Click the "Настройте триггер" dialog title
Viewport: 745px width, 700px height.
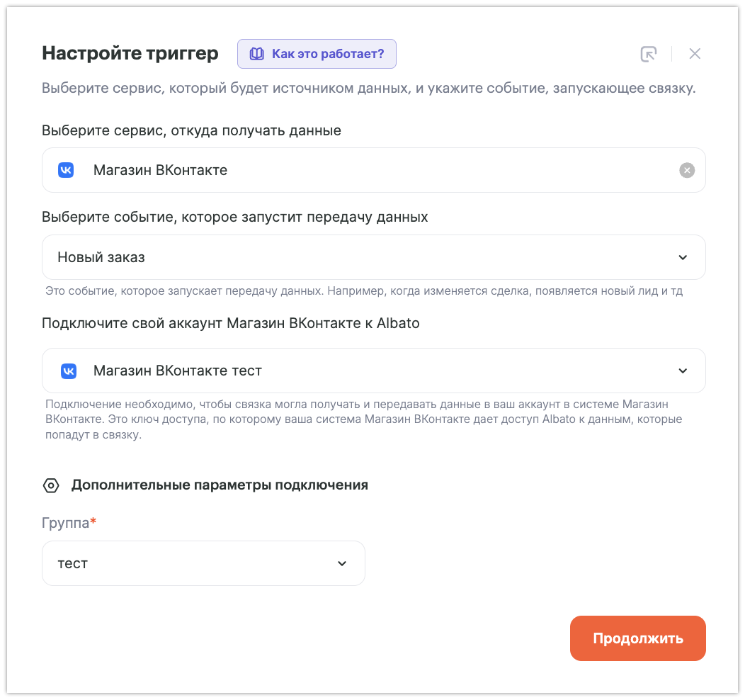(x=130, y=53)
